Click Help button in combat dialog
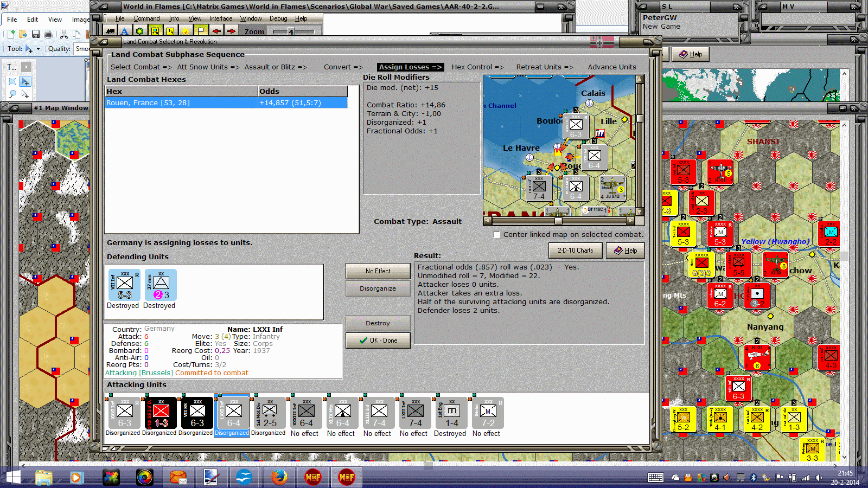The width and height of the screenshot is (868, 488). click(625, 251)
